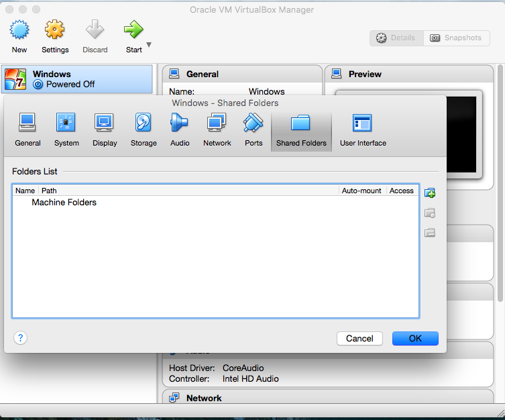This screenshot has height=420, width=505.
Task: Open Settings from the main toolbar
Action: [55, 36]
